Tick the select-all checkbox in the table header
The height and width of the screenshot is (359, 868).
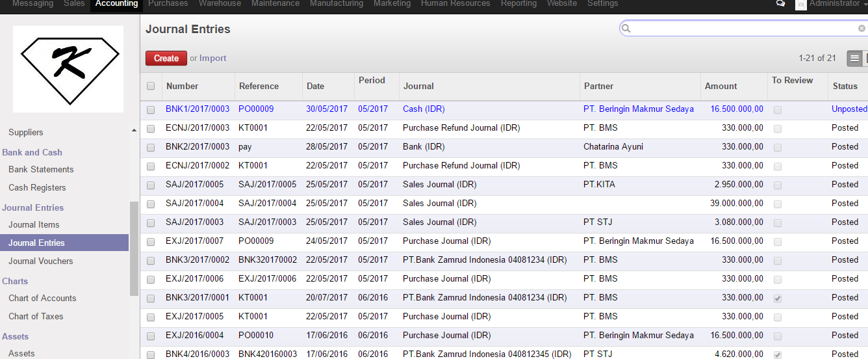coord(151,86)
